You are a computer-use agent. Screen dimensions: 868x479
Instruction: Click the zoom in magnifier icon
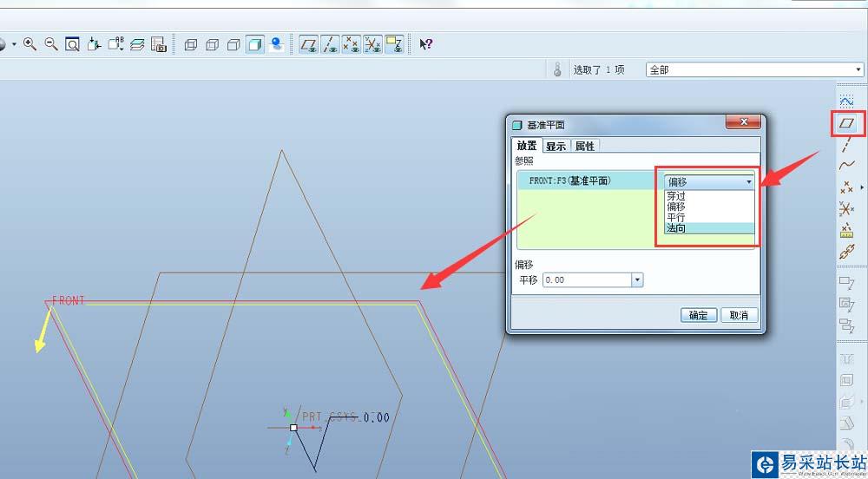pos(30,44)
